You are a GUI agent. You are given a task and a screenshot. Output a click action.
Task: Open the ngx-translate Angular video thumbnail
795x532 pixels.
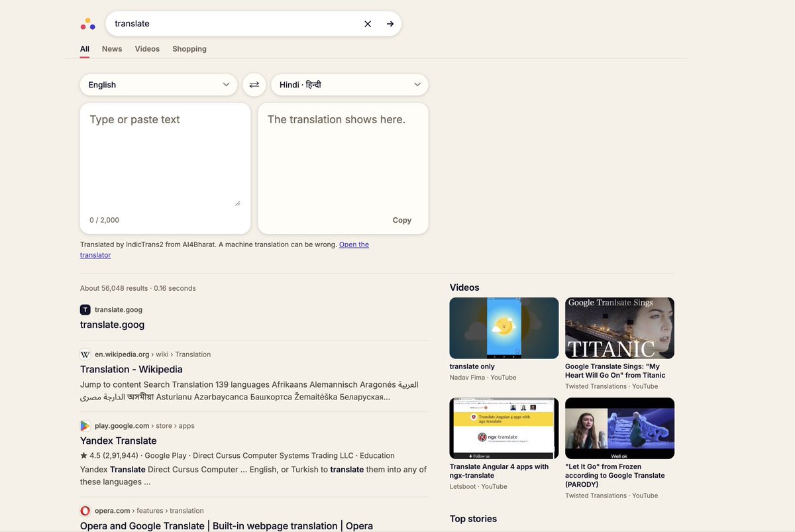tap(504, 428)
